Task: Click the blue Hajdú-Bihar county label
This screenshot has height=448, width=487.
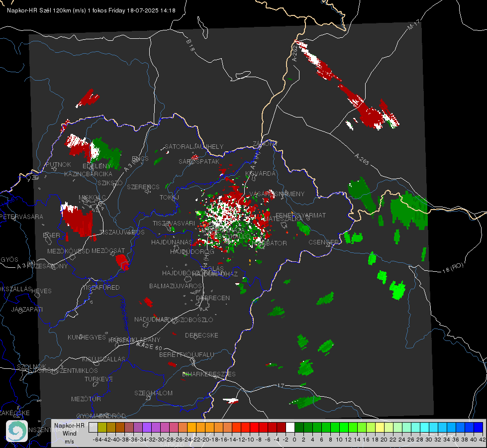Action: (x=124, y=315)
